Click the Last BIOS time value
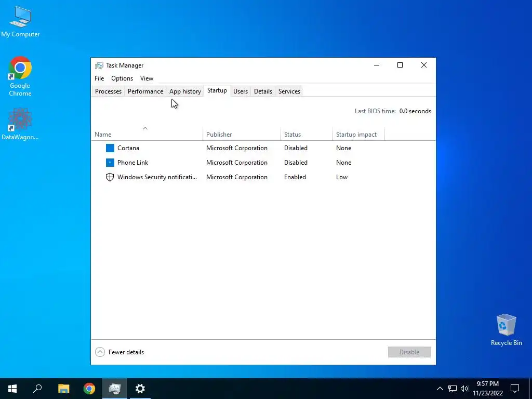 pyautogui.click(x=415, y=111)
